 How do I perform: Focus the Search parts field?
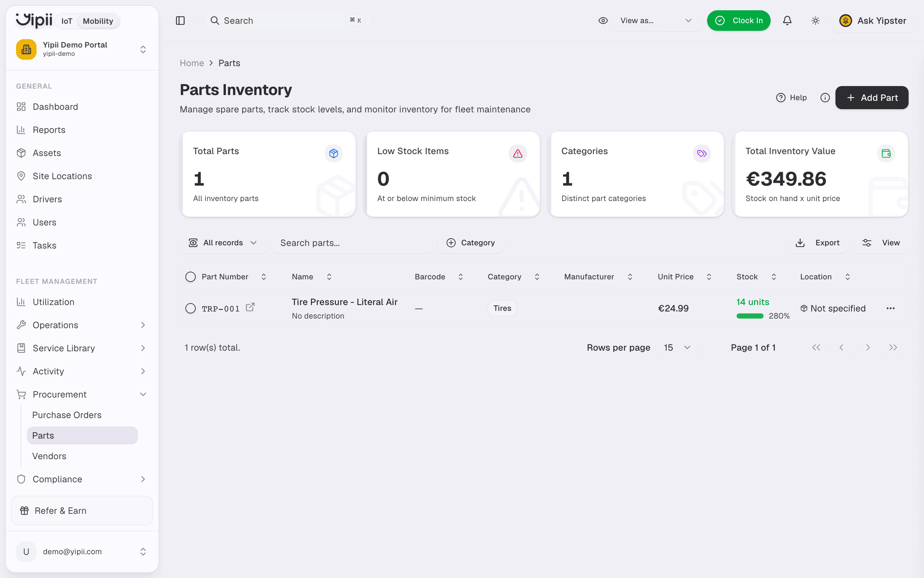click(352, 243)
